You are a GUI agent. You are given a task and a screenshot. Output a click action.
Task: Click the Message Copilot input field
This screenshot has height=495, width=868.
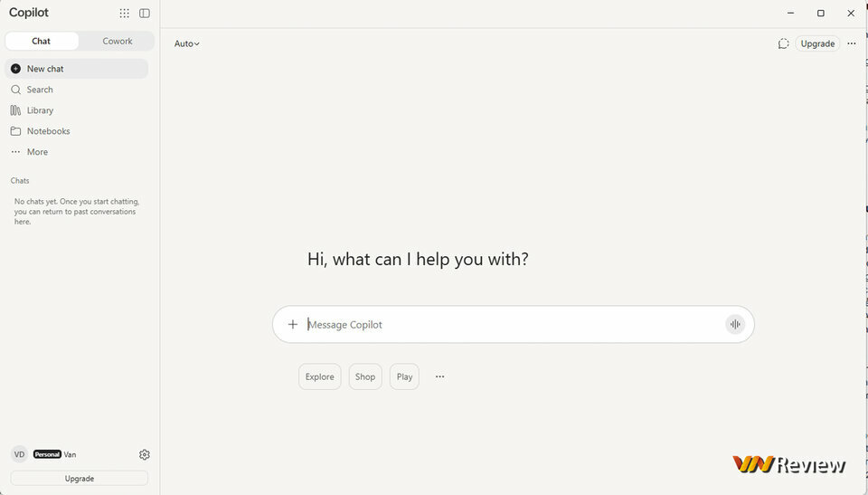point(514,325)
